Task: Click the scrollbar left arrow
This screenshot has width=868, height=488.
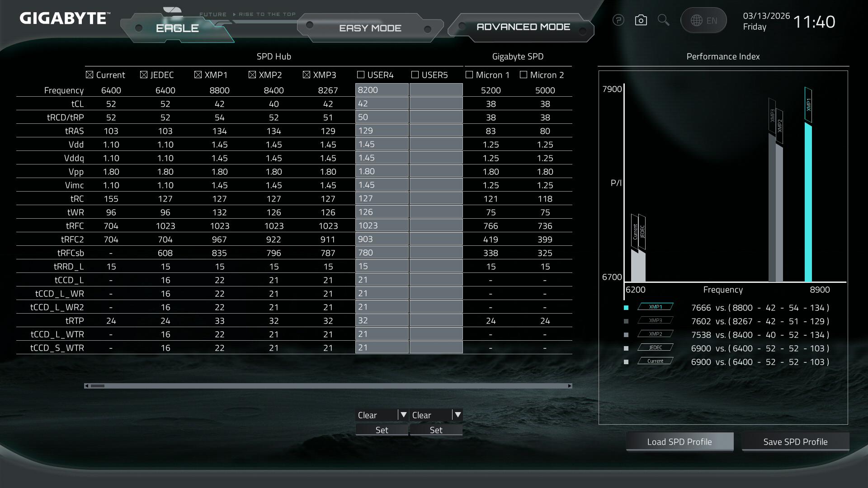Action: [86, 386]
